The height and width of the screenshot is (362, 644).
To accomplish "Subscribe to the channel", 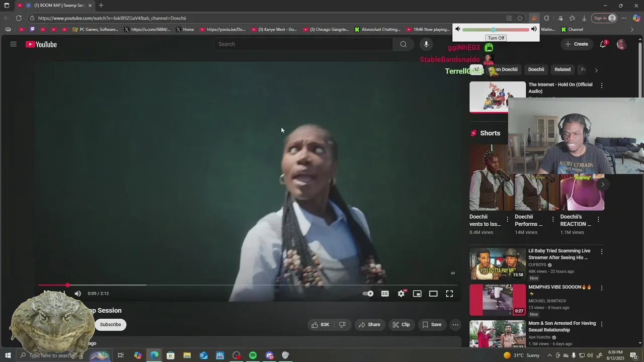I will point(110,325).
